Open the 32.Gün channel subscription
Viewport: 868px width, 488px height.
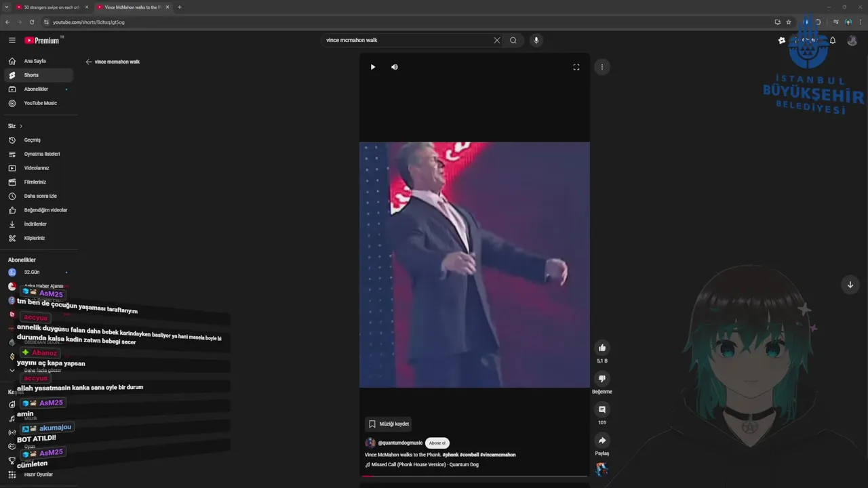[39, 272]
